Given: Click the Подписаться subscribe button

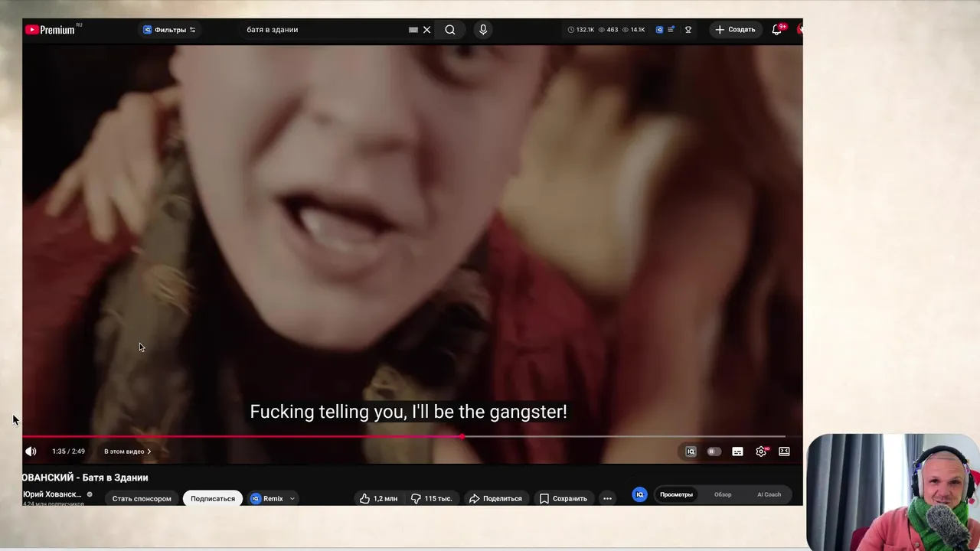Looking at the screenshot, I should pyautogui.click(x=213, y=499).
